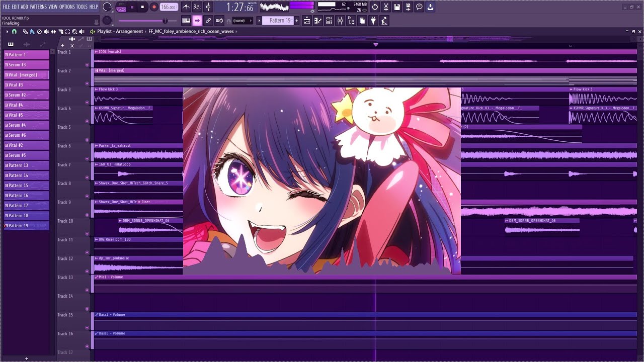Image resolution: width=644 pixels, height=362 pixels.
Task: Open the browser icon
Action: (x=351, y=21)
